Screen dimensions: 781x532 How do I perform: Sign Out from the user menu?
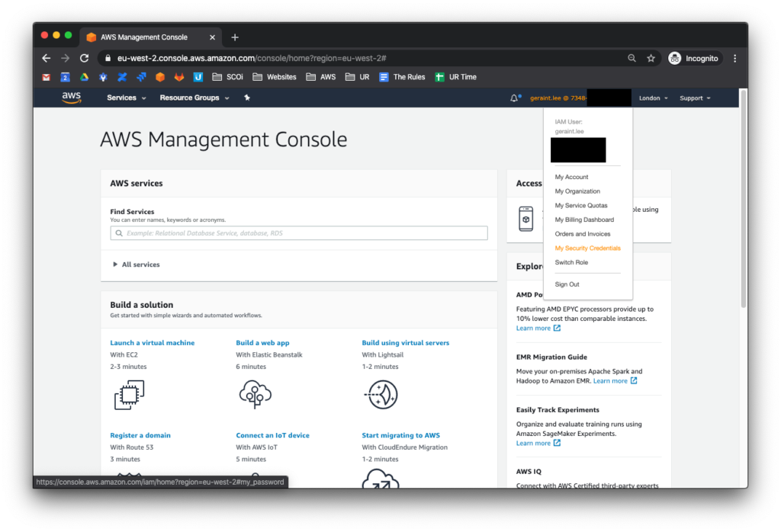coord(567,284)
